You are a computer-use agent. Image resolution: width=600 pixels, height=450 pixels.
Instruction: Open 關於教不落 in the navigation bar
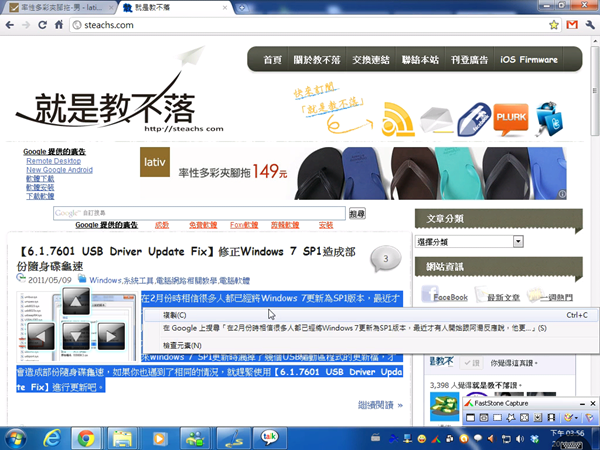[x=317, y=60]
